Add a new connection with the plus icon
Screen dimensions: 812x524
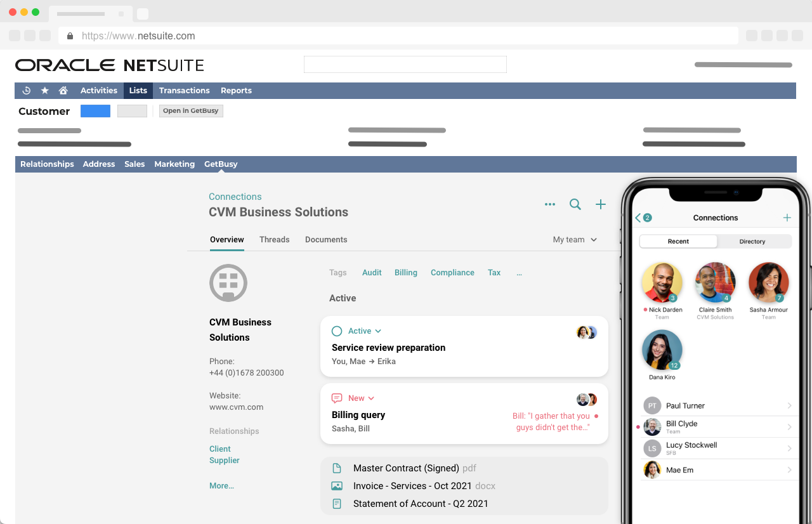(x=600, y=204)
